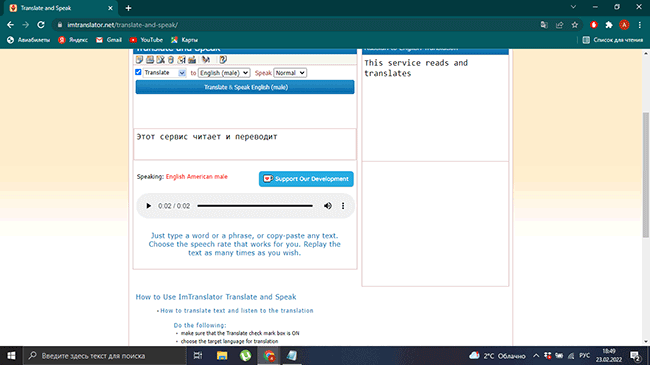Click the Google Translate icon in address bar

click(x=544, y=25)
